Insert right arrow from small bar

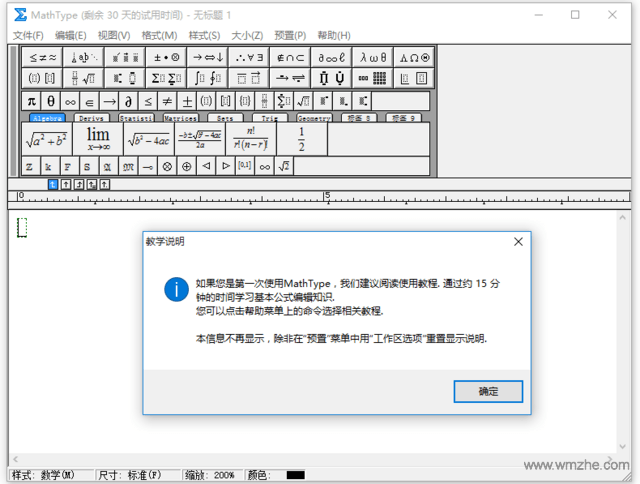tap(109, 101)
